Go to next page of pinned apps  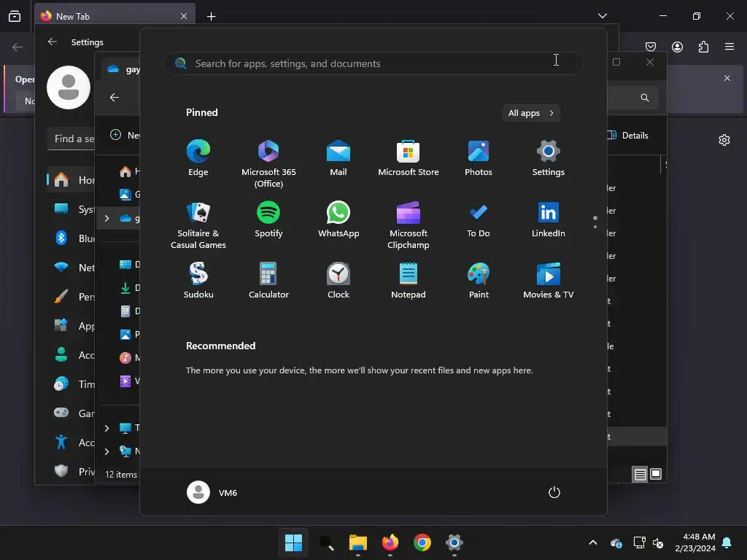tap(595, 227)
